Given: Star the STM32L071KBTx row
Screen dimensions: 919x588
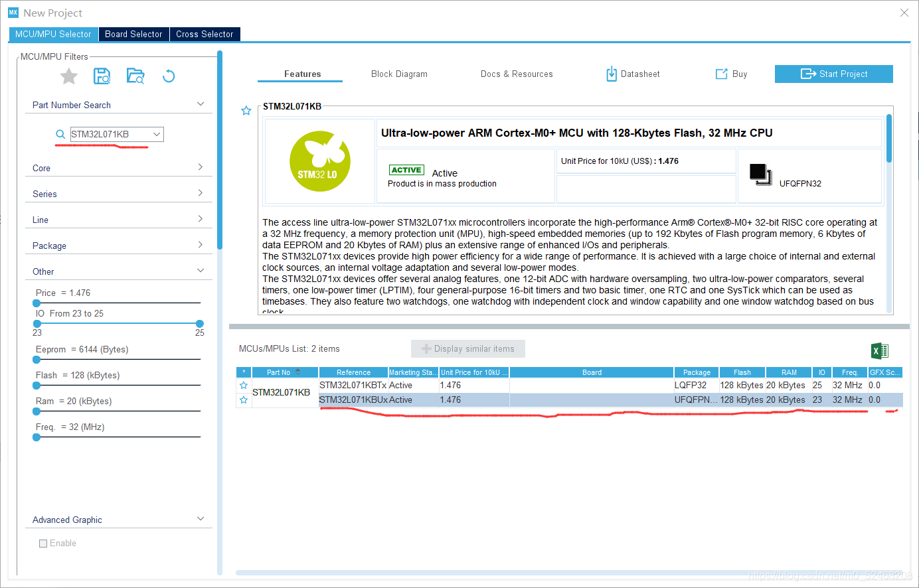Looking at the screenshot, I should pyautogui.click(x=244, y=385).
